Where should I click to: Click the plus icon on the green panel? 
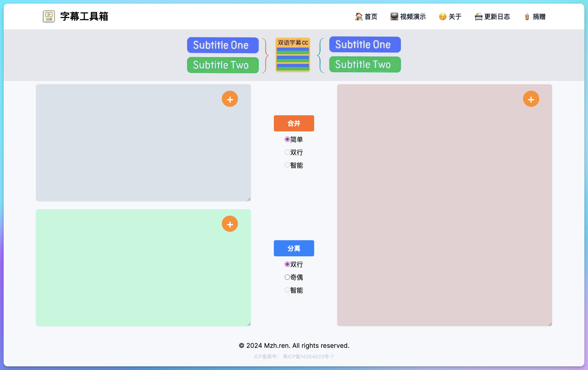coord(230,224)
